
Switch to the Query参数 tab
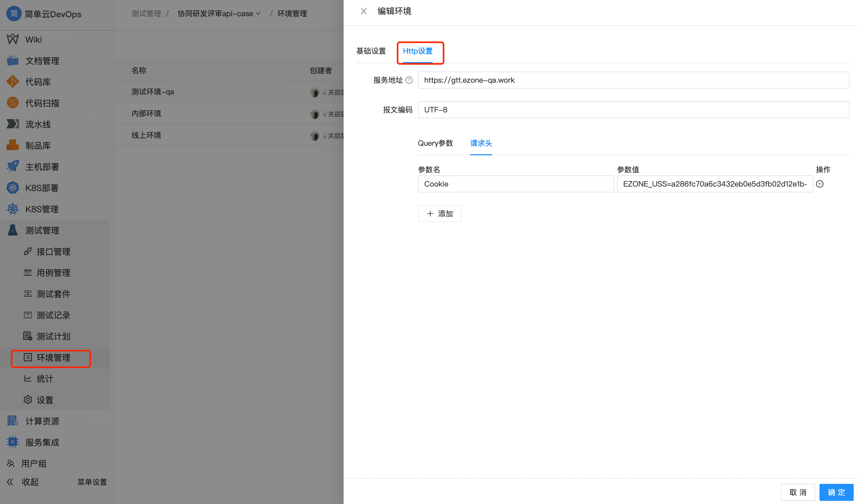click(436, 143)
